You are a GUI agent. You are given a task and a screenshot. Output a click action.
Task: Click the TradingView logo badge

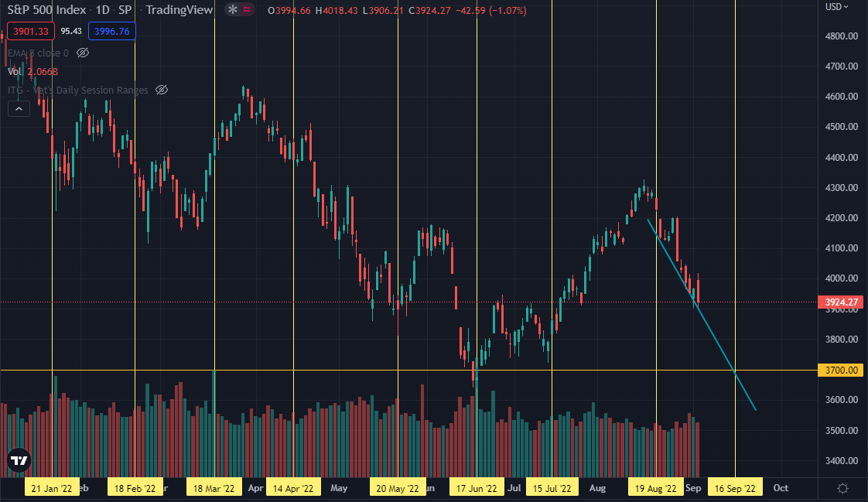[19, 460]
